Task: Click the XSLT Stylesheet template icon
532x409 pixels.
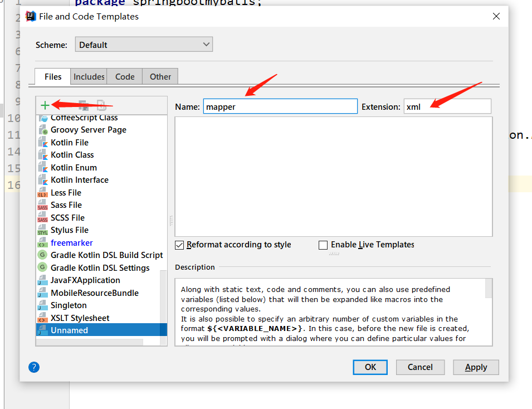Action: tap(42, 318)
